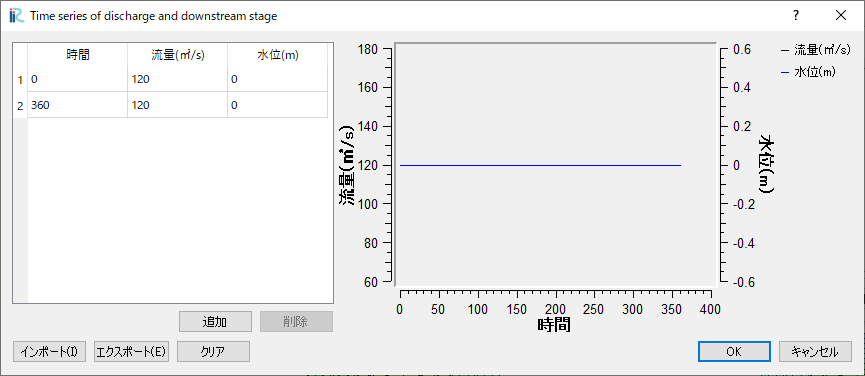865x376 pixels.
Task: Click water level cell 0 in row 2
Action: click(x=277, y=105)
